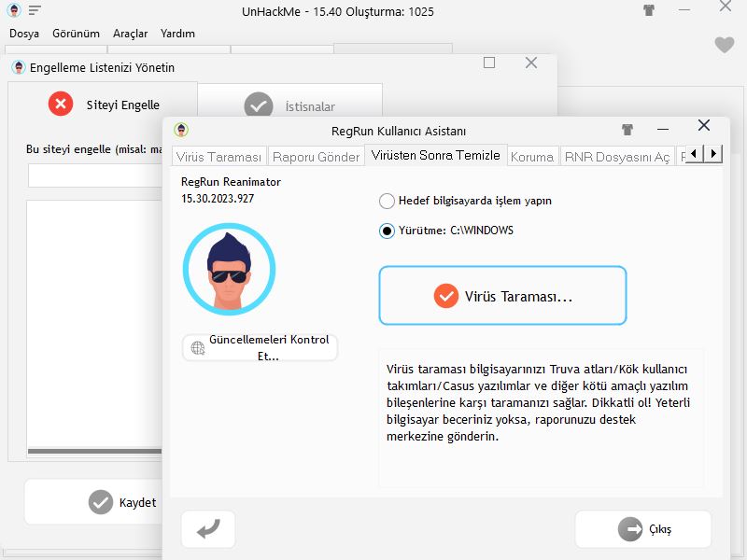The height and width of the screenshot is (560, 747).
Task: Open the hamburger lines menu in UnHackMe title bar
Action: pyautogui.click(x=35, y=10)
